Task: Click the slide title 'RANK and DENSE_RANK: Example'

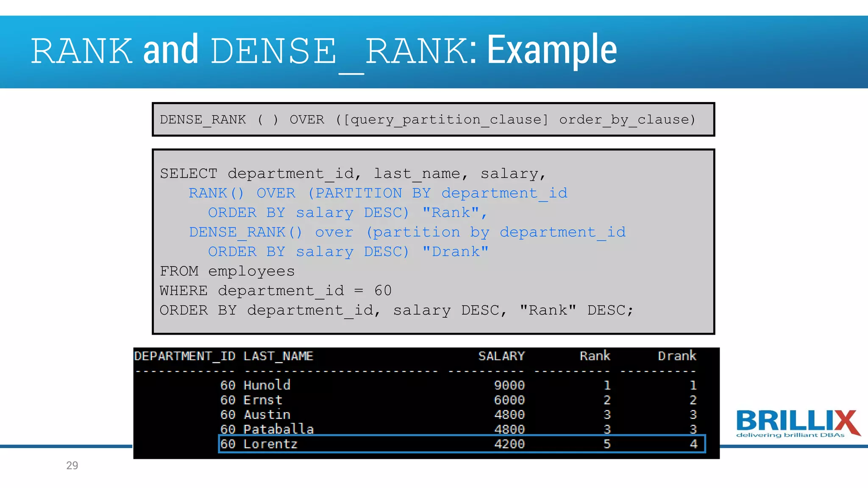Action: (324, 51)
